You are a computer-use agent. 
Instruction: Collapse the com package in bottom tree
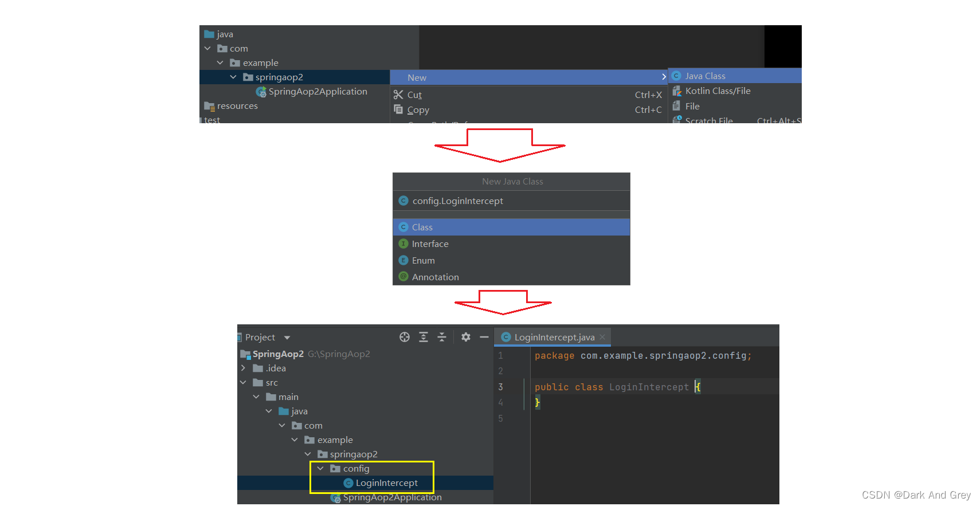coord(282,425)
